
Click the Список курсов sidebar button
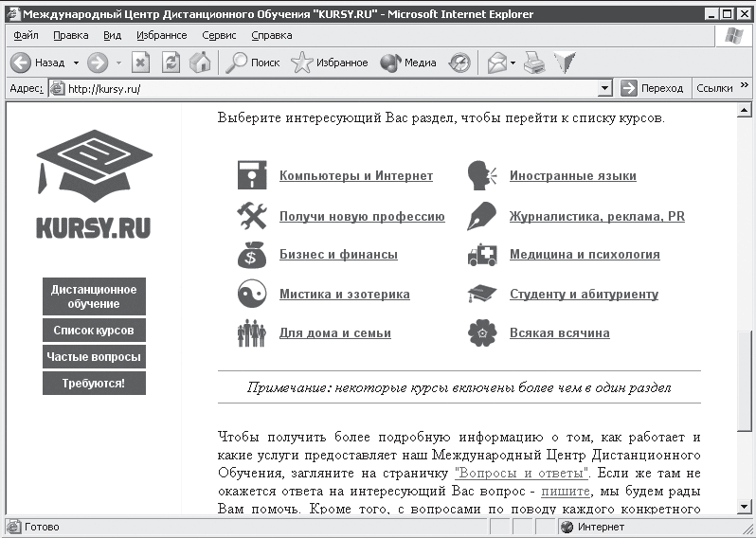tap(94, 331)
